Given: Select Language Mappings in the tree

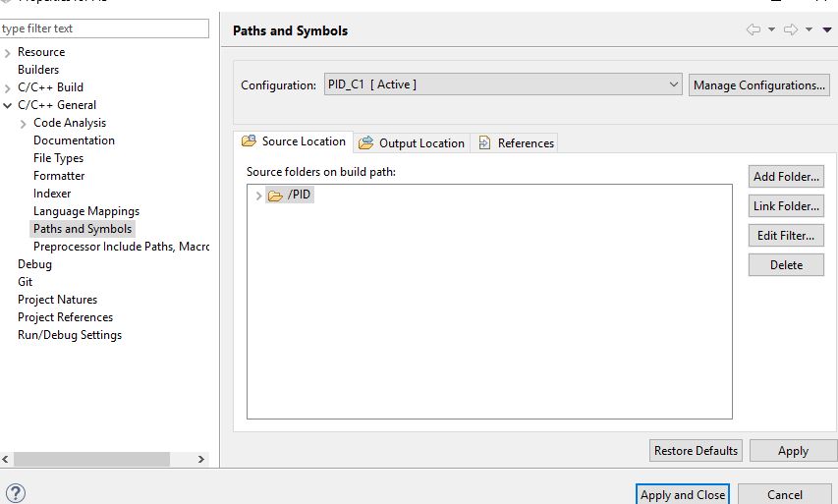Looking at the screenshot, I should click(x=86, y=211).
